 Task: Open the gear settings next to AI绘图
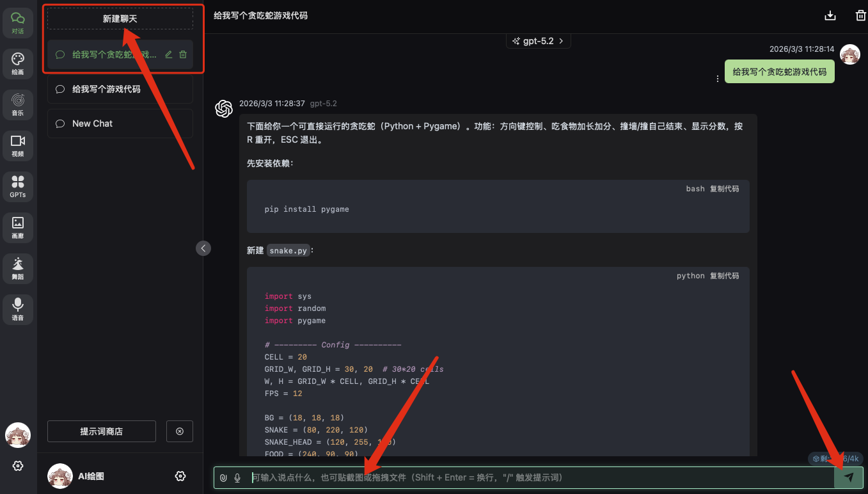[180, 476]
